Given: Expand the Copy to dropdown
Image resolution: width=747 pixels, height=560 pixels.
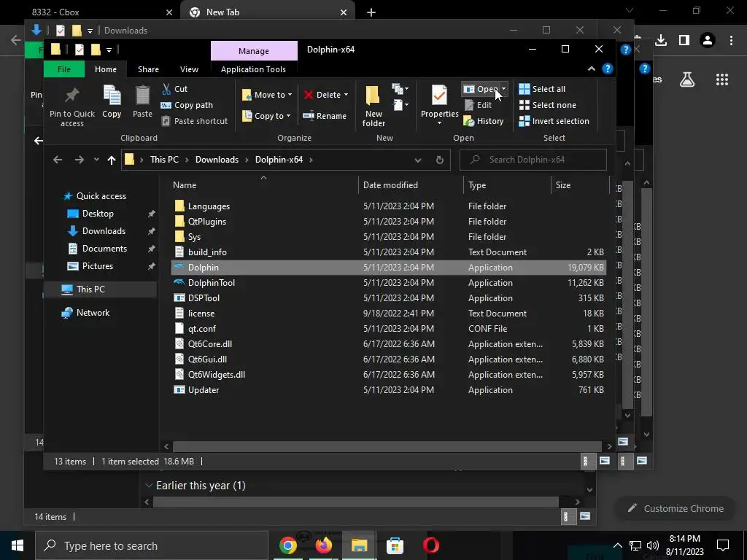Looking at the screenshot, I should click(x=288, y=116).
